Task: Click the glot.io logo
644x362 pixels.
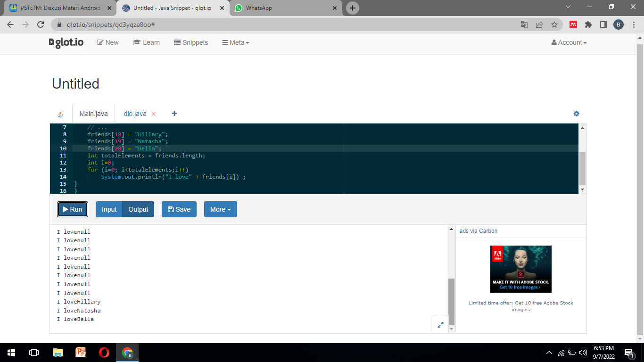Action: click(x=66, y=42)
